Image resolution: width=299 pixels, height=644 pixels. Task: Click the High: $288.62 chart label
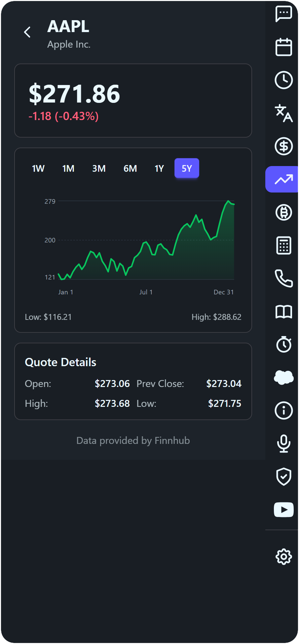216,317
